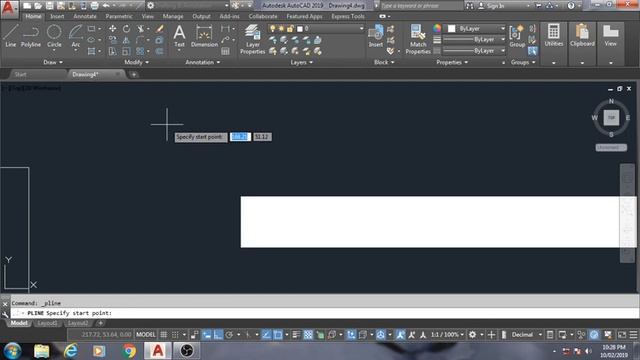Click the Move tool in Modify panel

[x=112, y=29]
